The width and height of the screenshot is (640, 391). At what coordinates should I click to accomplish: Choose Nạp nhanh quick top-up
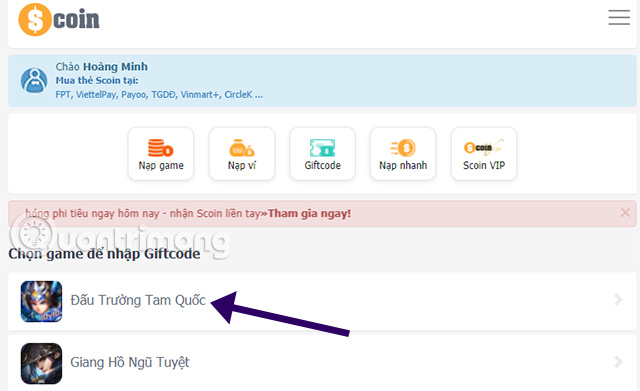[x=403, y=153]
